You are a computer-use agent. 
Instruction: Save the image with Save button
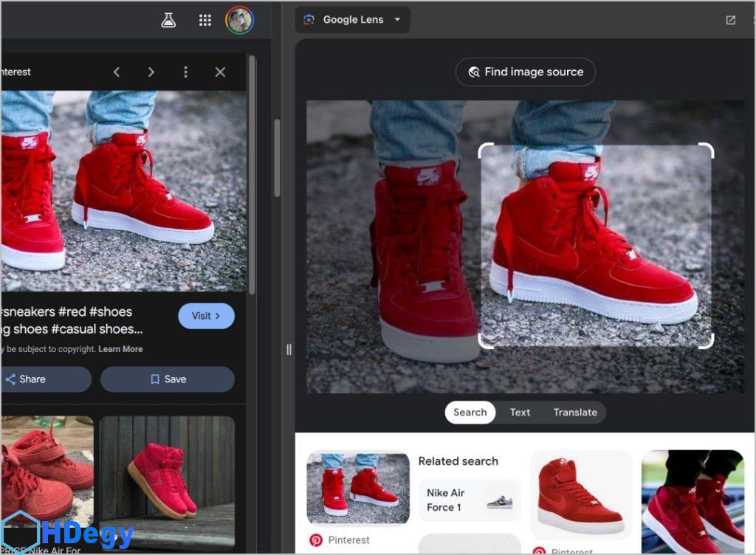(168, 379)
